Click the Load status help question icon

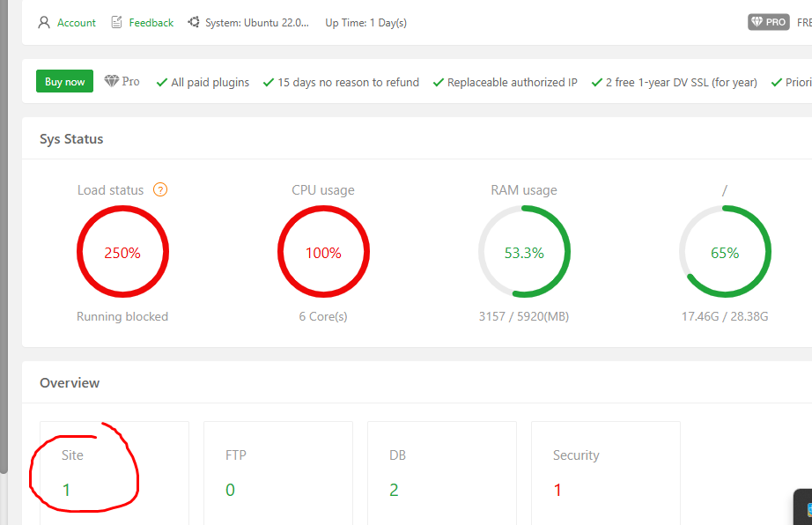click(x=160, y=190)
